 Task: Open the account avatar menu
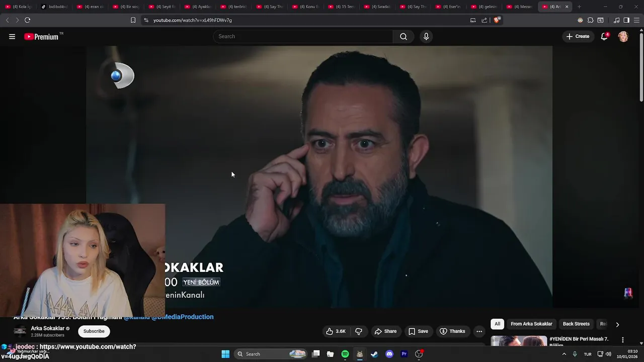[623, 37]
